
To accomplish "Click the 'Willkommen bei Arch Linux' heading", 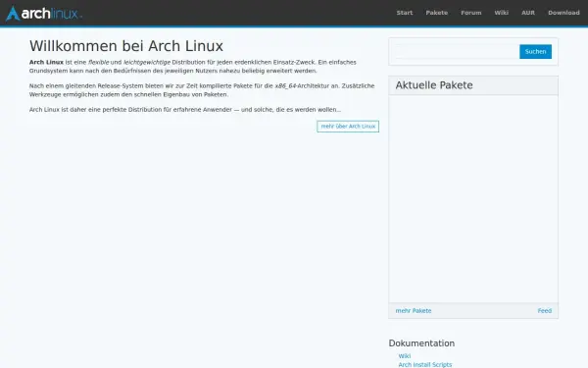I will 126,46.
